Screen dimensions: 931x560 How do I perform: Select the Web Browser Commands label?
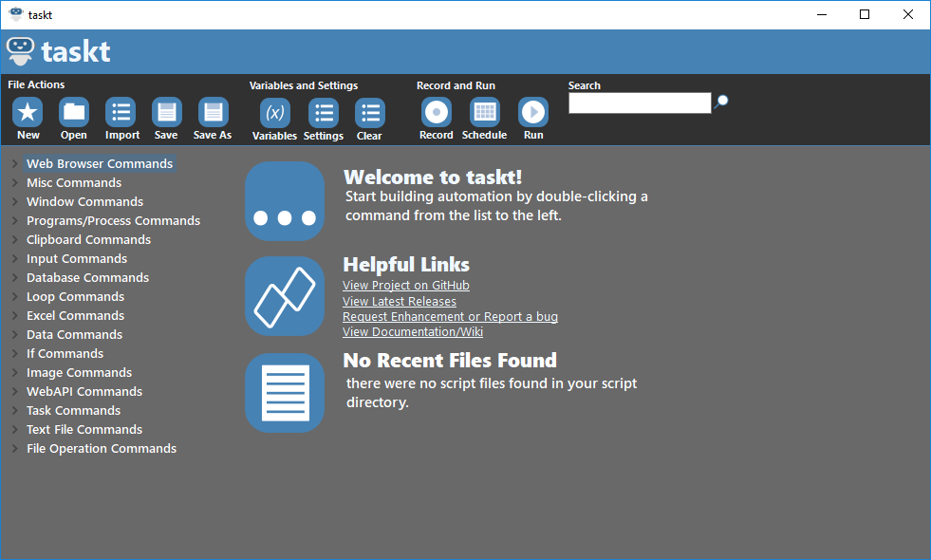(x=100, y=163)
